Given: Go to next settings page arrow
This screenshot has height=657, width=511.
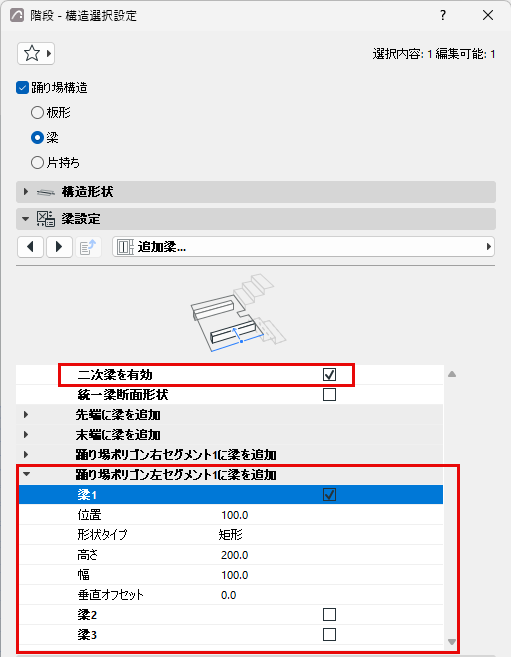Looking at the screenshot, I should tap(59, 247).
